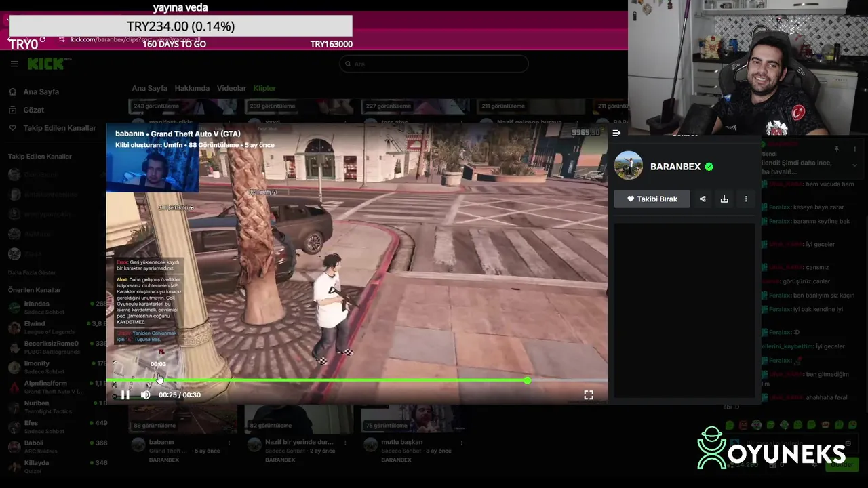Pause the clip playback
868x488 pixels.
point(125,394)
